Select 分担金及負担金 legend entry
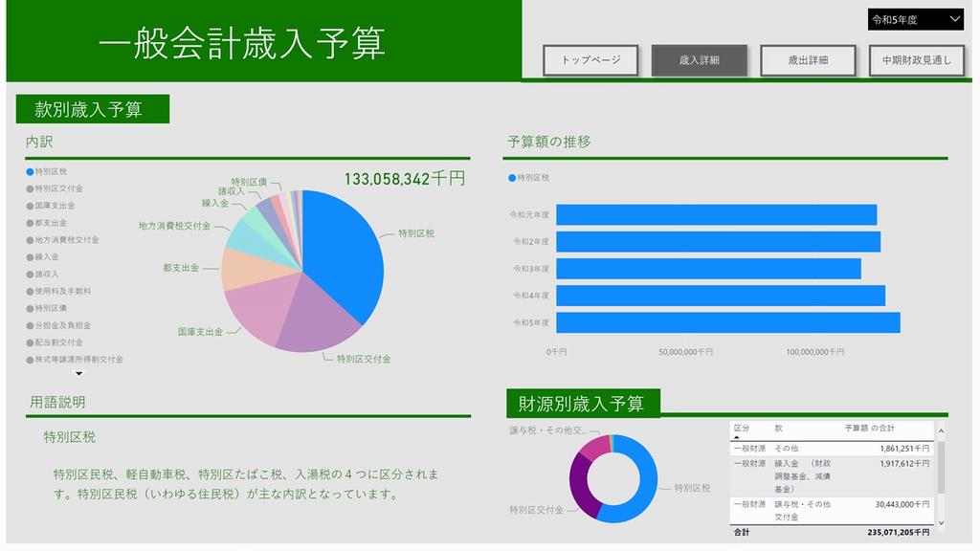 click(x=58, y=325)
